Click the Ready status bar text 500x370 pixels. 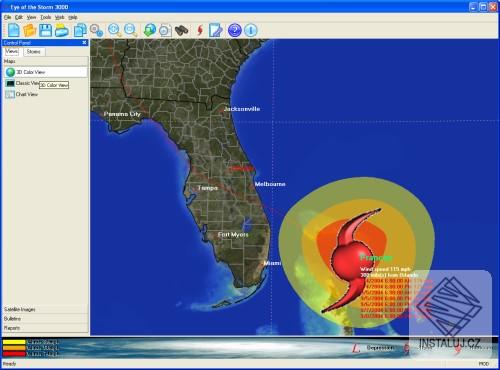(x=10, y=364)
